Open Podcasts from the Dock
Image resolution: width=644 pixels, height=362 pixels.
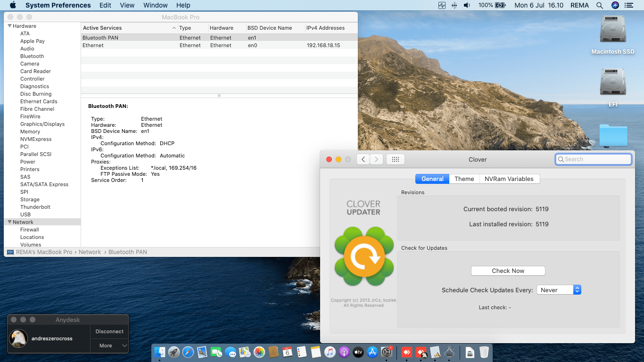point(344,352)
